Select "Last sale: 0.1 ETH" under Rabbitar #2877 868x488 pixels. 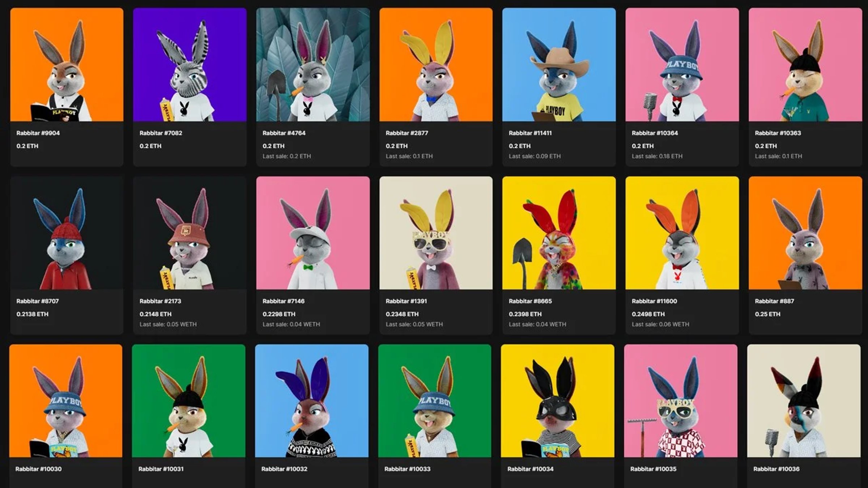click(409, 156)
